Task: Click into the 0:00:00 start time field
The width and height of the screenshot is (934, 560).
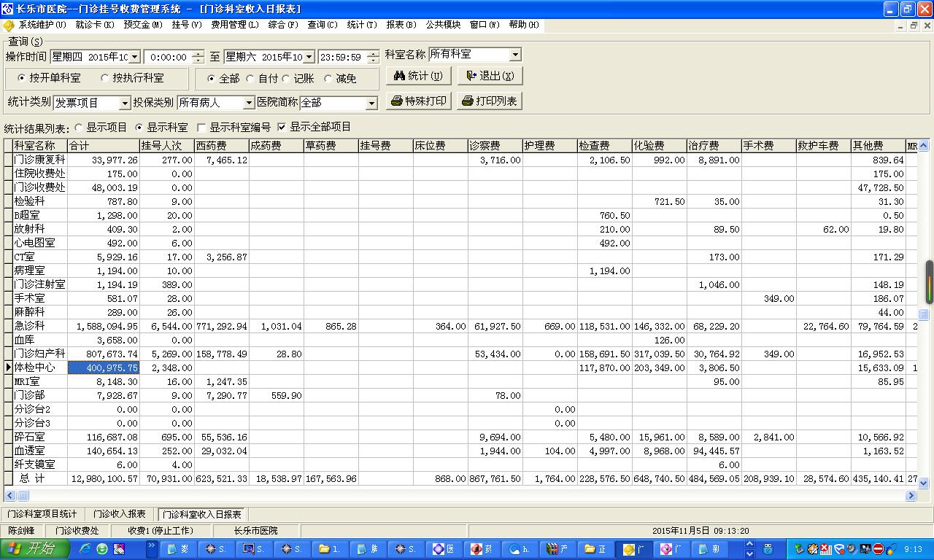Action: 169,57
